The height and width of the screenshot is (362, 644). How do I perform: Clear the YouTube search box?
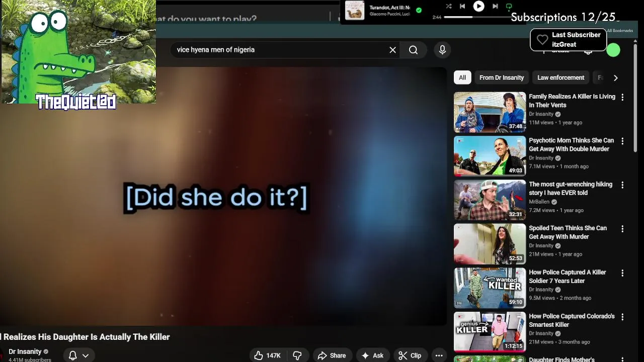pyautogui.click(x=392, y=50)
